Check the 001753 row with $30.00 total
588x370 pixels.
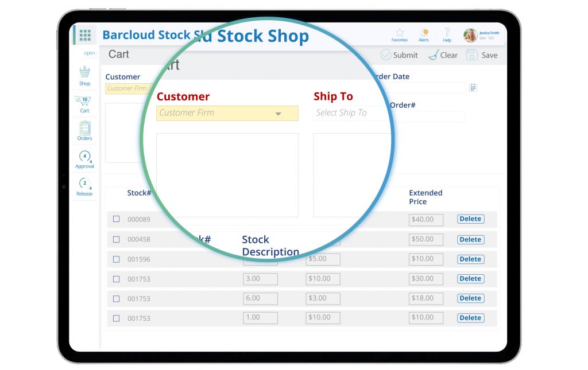pos(116,279)
